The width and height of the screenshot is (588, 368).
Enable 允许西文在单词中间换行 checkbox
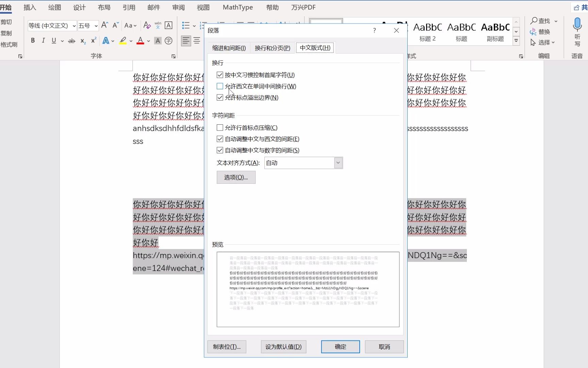click(x=220, y=86)
